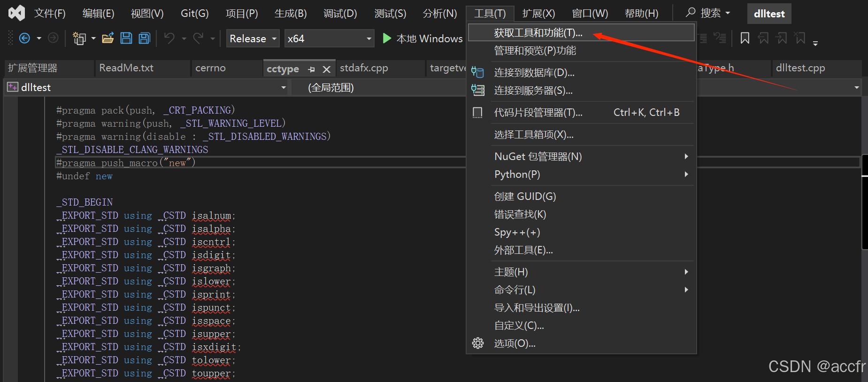Click the snippet icon beside 代码片段管理器
The width and height of the screenshot is (868, 382).
coord(477,113)
